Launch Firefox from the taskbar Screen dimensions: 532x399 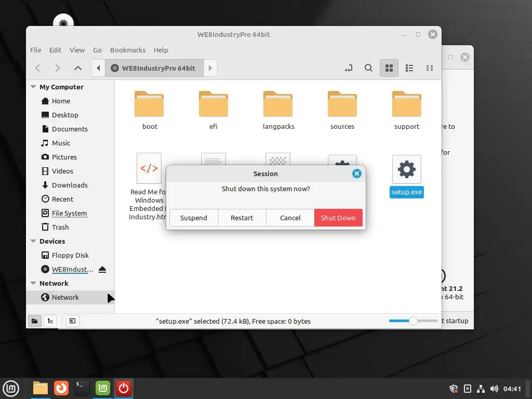[61, 389]
